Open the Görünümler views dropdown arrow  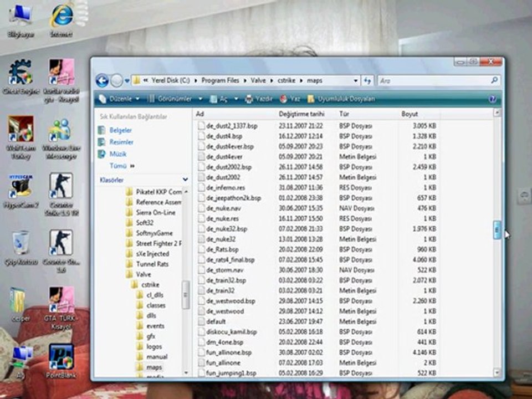tap(200, 99)
